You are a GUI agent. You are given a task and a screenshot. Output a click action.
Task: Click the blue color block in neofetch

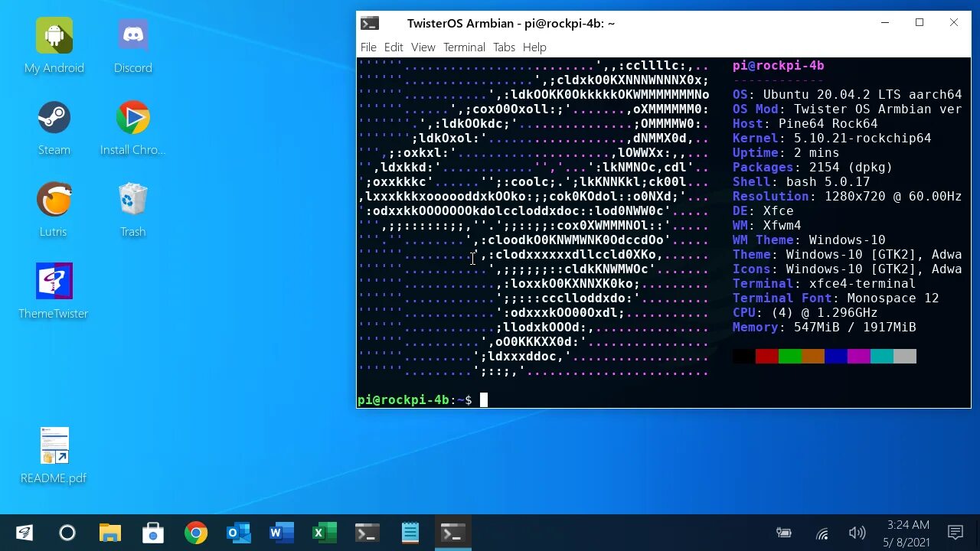coord(836,356)
